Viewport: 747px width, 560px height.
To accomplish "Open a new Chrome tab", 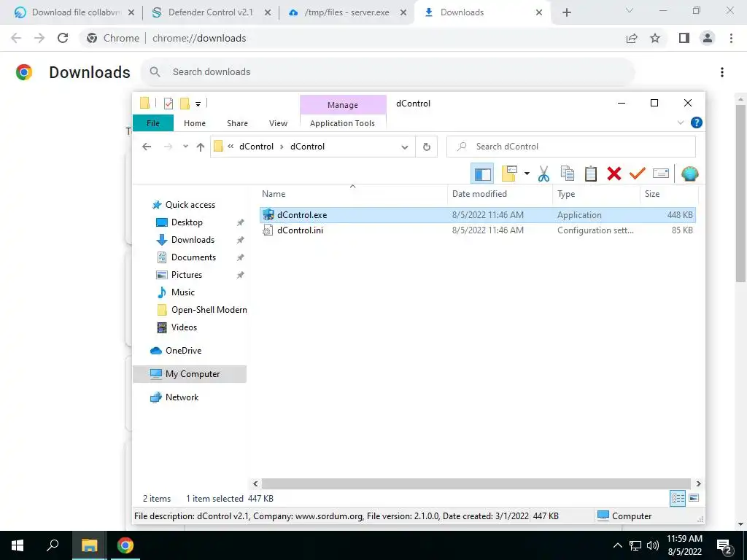I will [x=566, y=12].
